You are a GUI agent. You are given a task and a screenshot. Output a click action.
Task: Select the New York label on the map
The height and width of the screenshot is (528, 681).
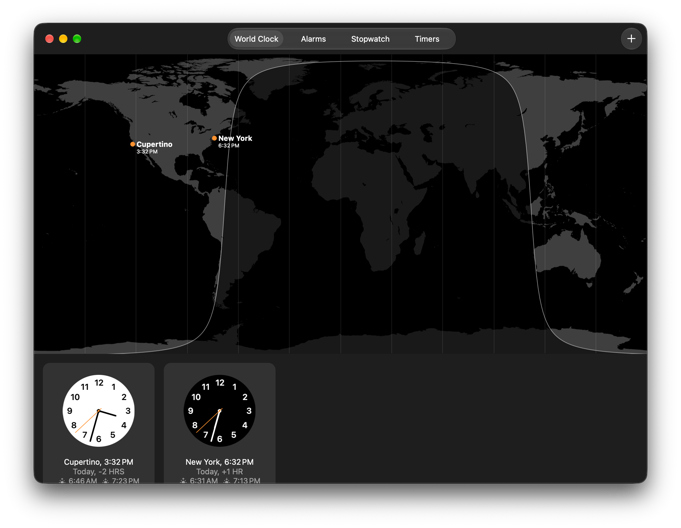click(235, 138)
